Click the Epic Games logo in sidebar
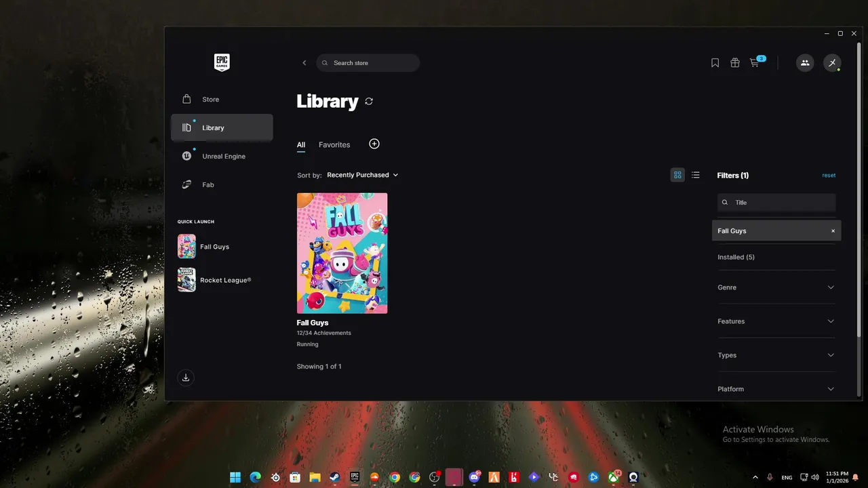 (222, 62)
